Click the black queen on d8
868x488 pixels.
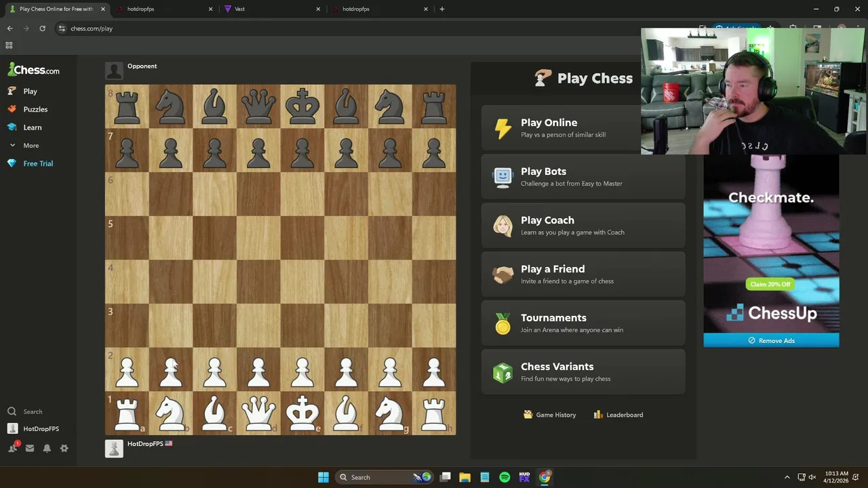pos(258,106)
